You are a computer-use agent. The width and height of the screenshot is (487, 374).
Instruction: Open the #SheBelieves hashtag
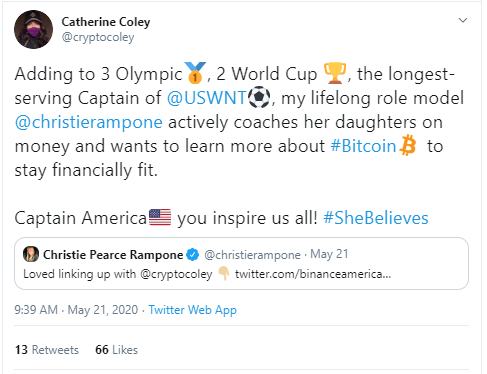point(376,218)
